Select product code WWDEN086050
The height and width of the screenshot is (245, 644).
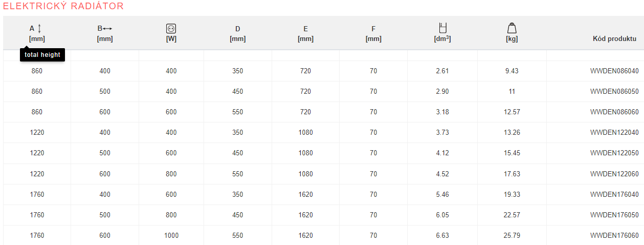[x=614, y=91]
